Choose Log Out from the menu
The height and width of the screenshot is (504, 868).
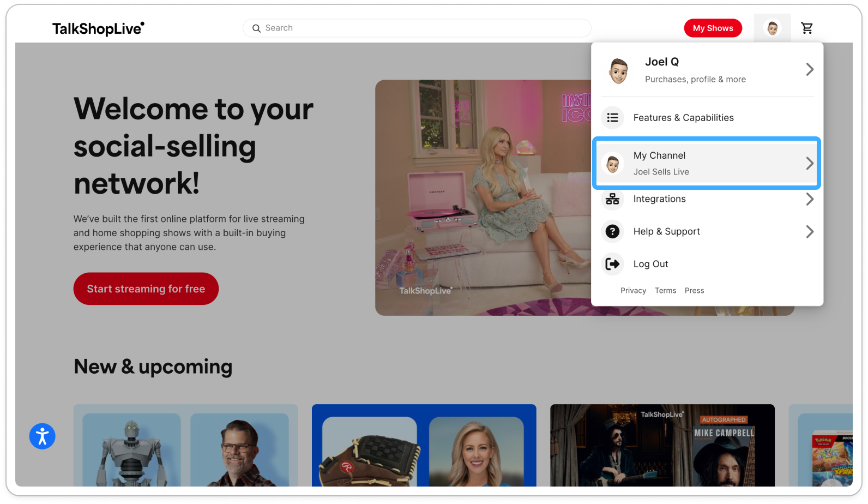[x=707, y=264]
